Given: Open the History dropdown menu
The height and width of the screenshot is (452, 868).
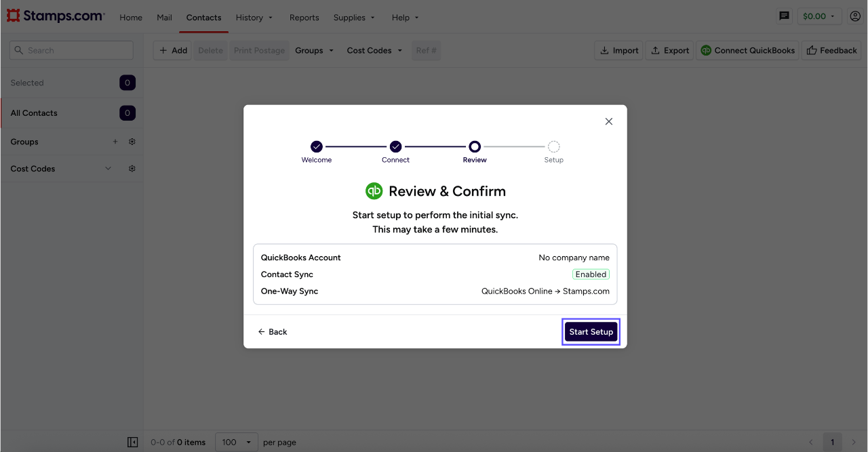Looking at the screenshot, I should [254, 18].
